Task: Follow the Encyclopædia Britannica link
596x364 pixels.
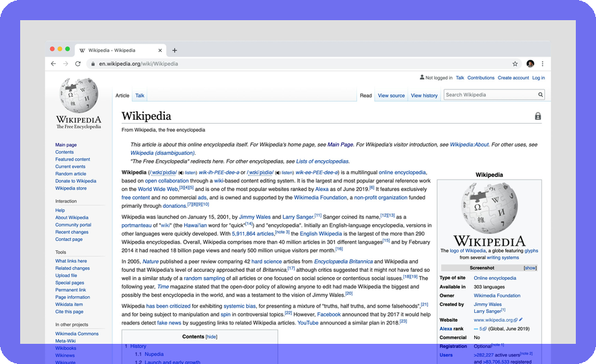Action: [x=343, y=261]
